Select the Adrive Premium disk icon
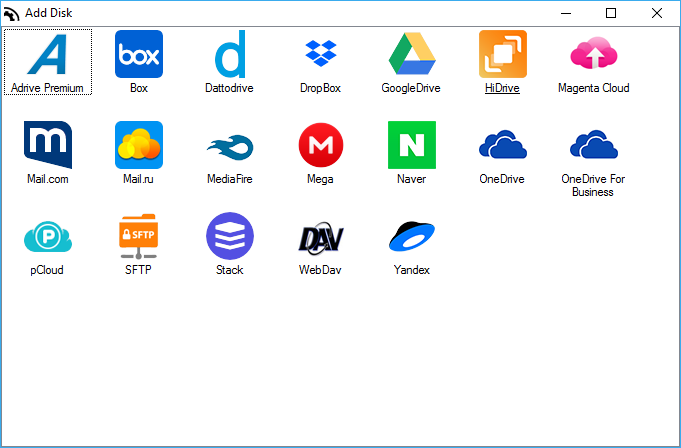The width and height of the screenshot is (681, 448). 48,54
